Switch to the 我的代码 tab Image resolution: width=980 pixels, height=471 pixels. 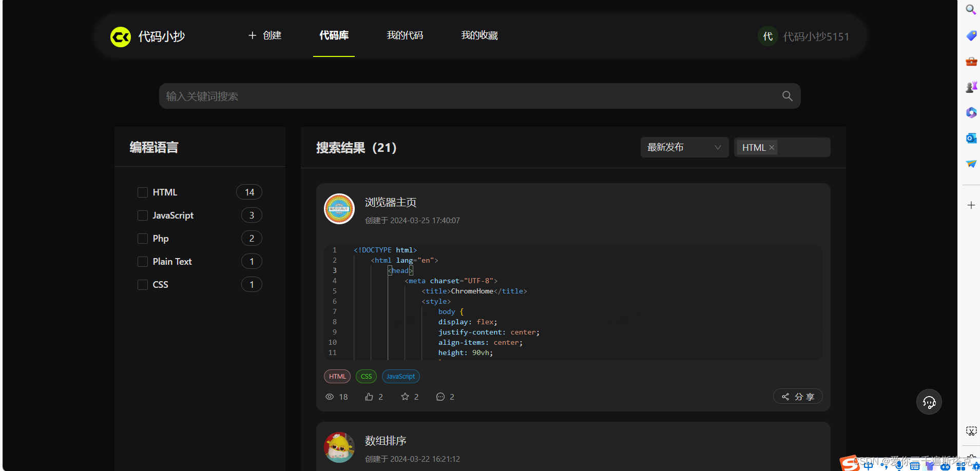pyautogui.click(x=405, y=35)
